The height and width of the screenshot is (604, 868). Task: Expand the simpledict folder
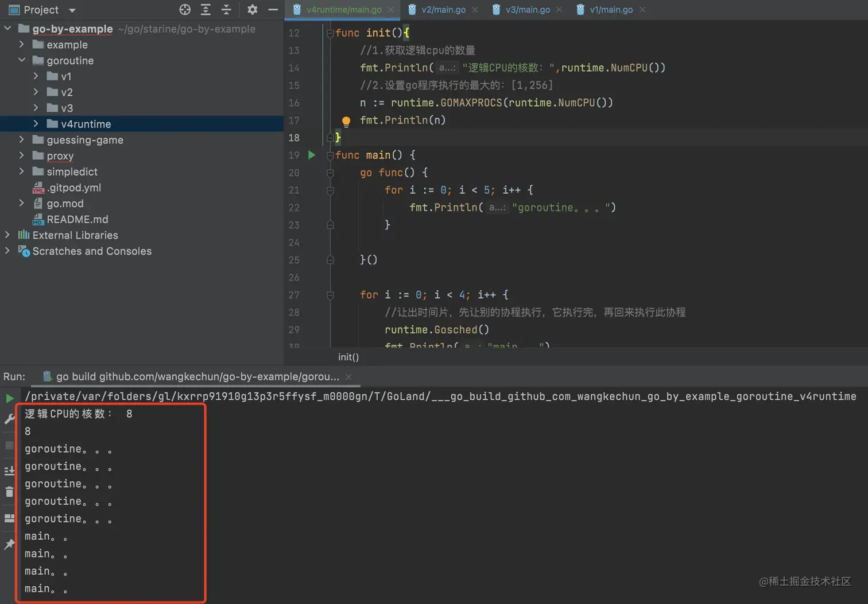(22, 171)
